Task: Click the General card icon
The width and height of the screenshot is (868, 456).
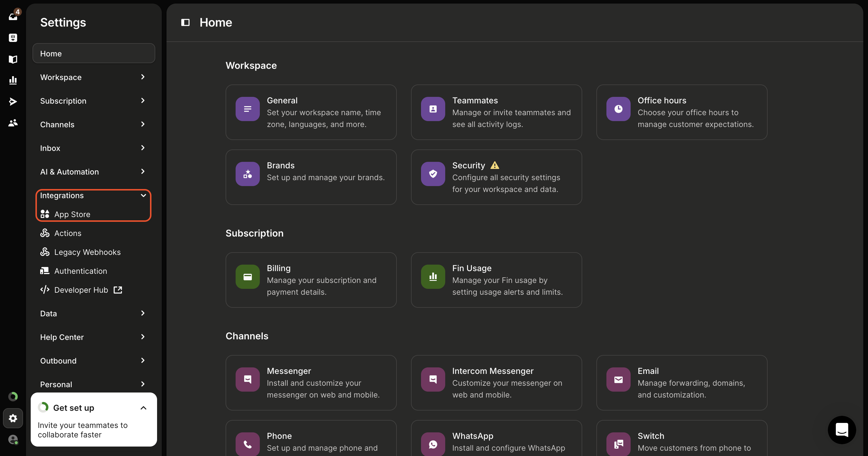Action: point(248,109)
